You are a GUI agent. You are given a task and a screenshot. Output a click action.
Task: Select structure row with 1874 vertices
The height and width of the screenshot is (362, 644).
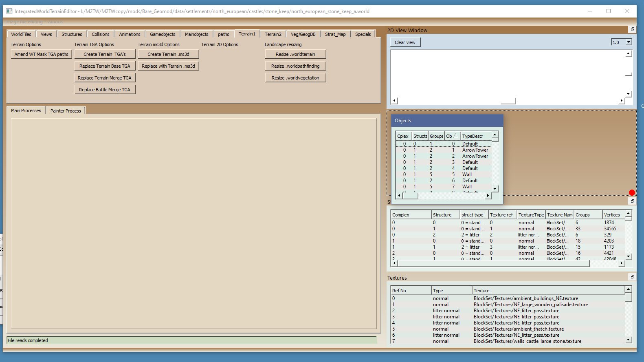click(x=508, y=223)
